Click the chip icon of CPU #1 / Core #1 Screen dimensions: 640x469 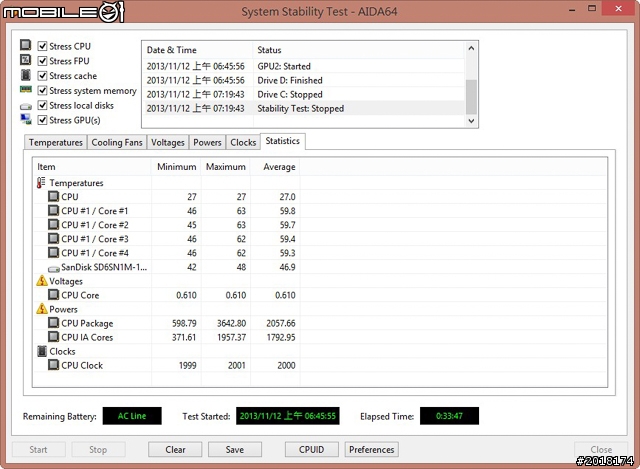click(53, 211)
